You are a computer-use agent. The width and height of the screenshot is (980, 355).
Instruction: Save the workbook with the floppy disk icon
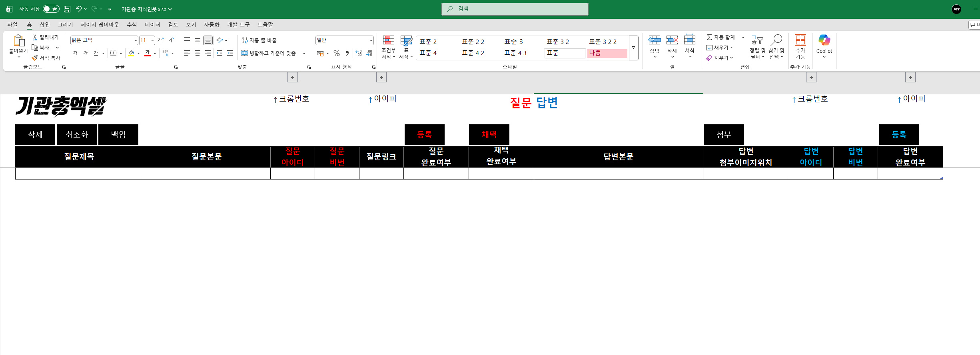[67, 9]
